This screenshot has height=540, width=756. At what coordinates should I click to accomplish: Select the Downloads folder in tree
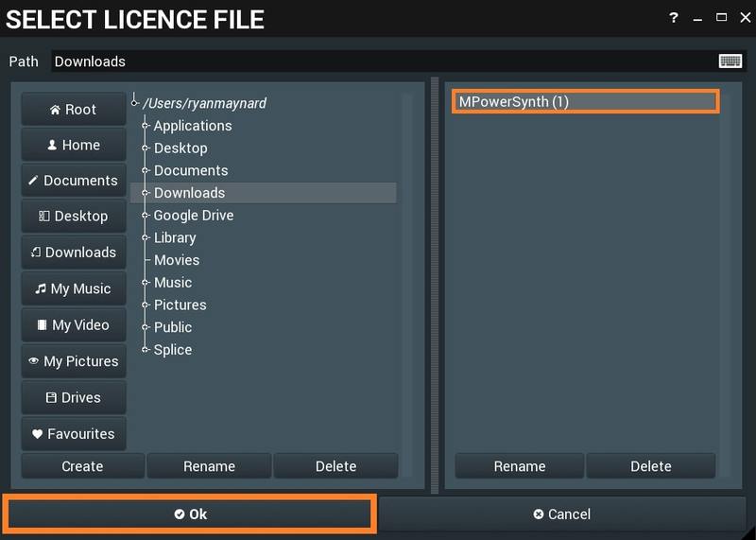coord(189,193)
